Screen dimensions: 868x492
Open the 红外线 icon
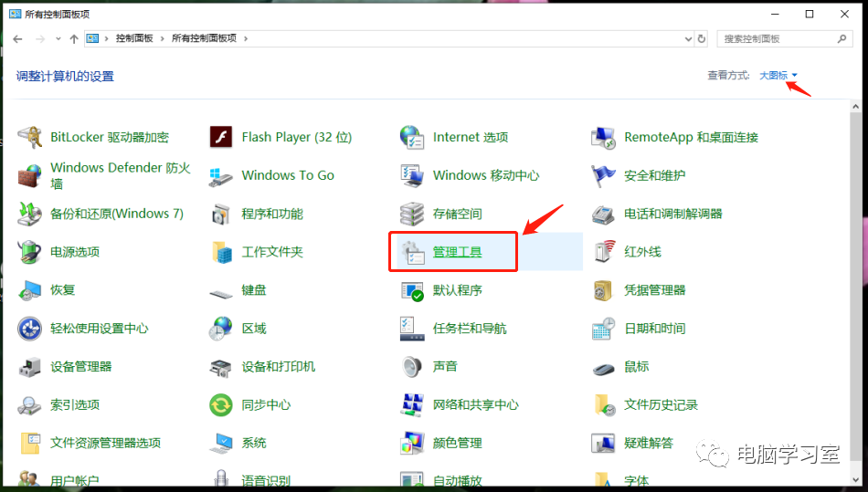(603, 252)
